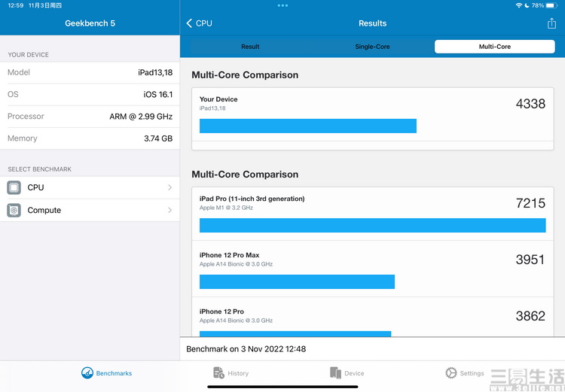Expand Compute row chevron
Image resolution: width=565 pixels, height=392 pixels.
(x=169, y=210)
